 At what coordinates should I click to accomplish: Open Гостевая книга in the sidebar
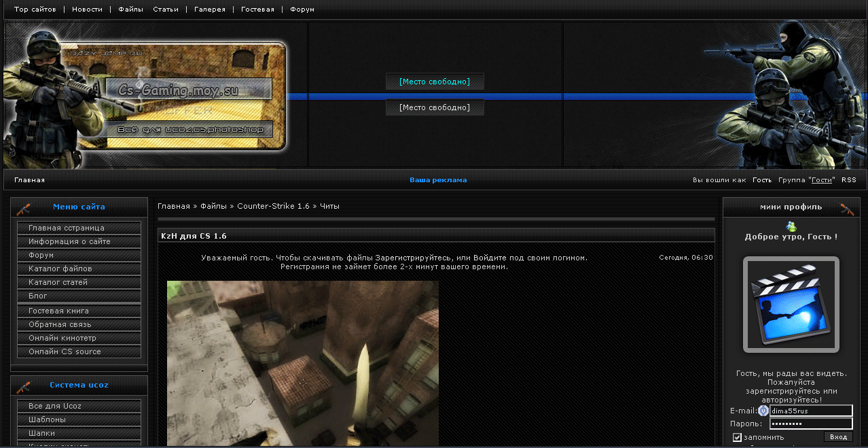pos(79,311)
